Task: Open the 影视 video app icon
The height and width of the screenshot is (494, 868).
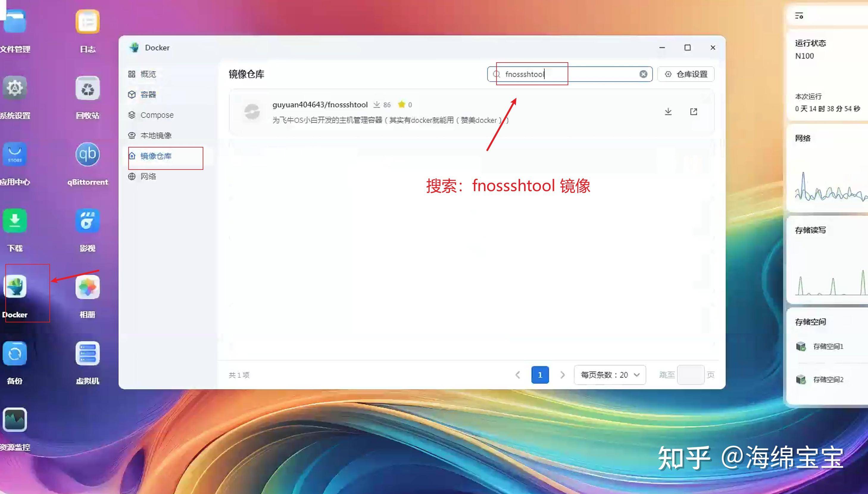Action: (88, 221)
